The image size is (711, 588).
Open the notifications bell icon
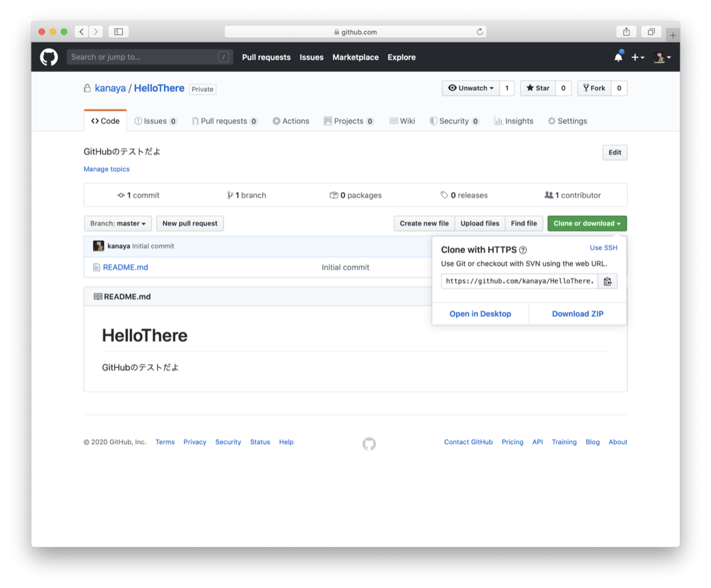coord(619,57)
